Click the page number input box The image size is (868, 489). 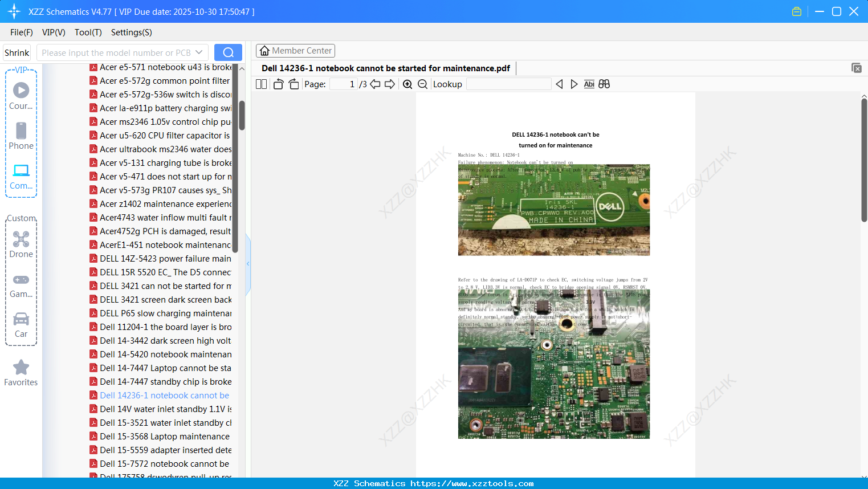click(x=344, y=84)
